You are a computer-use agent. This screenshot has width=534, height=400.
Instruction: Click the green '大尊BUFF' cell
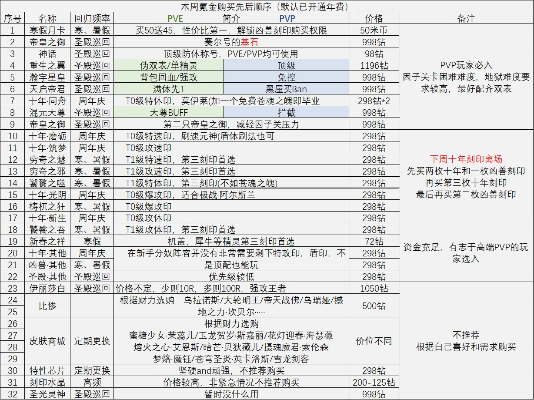tap(169, 112)
